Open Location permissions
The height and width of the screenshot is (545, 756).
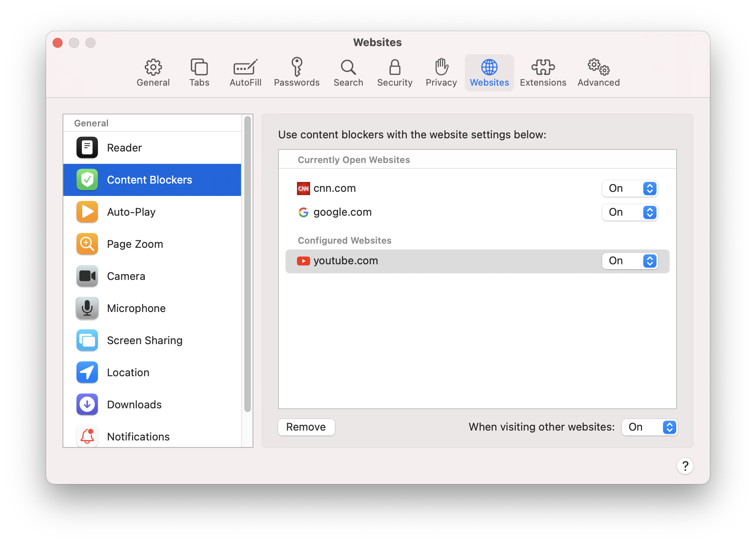pos(128,373)
